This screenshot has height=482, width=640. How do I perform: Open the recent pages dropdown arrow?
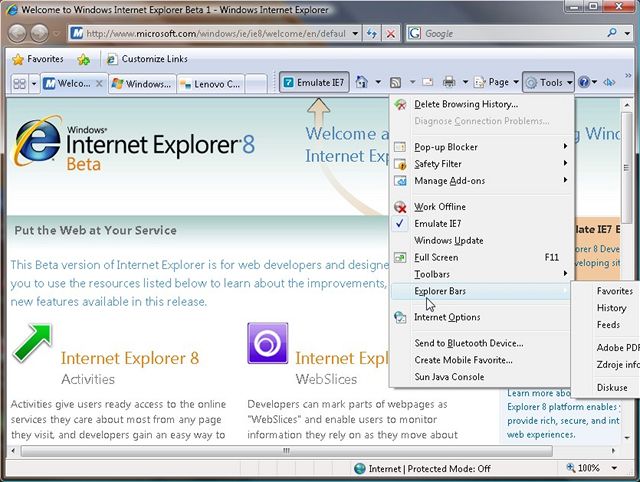point(56,34)
